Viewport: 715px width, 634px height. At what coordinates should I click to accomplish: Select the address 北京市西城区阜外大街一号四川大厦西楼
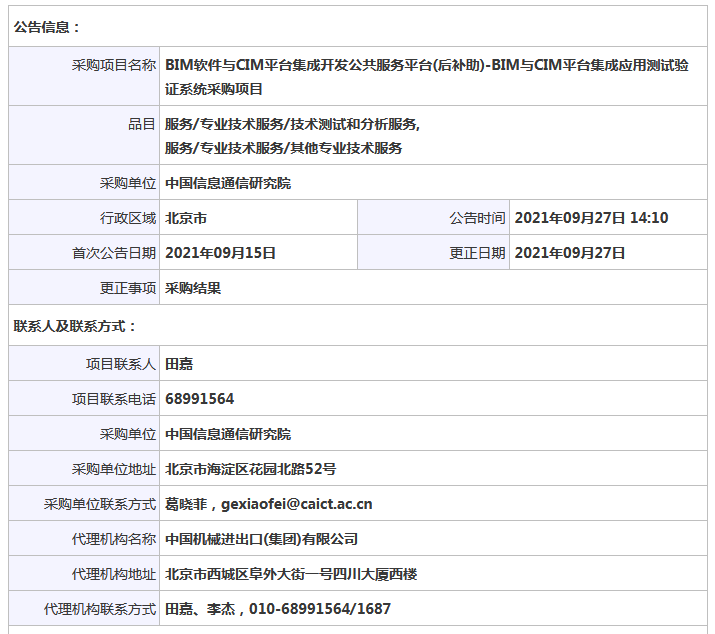pyautogui.click(x=291, y=574)
